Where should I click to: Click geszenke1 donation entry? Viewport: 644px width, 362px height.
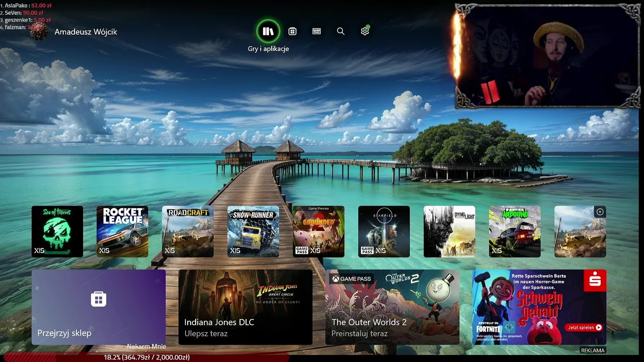pos(26,20)
